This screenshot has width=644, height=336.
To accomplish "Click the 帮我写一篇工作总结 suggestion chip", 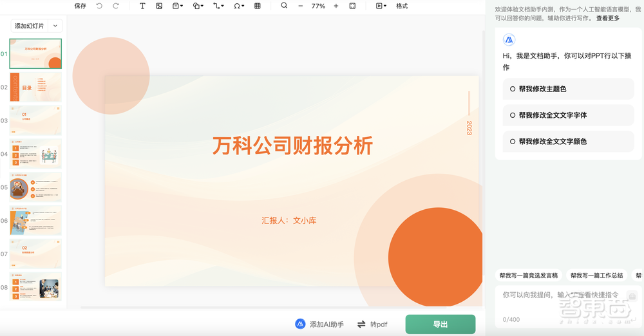I will 597,275.
